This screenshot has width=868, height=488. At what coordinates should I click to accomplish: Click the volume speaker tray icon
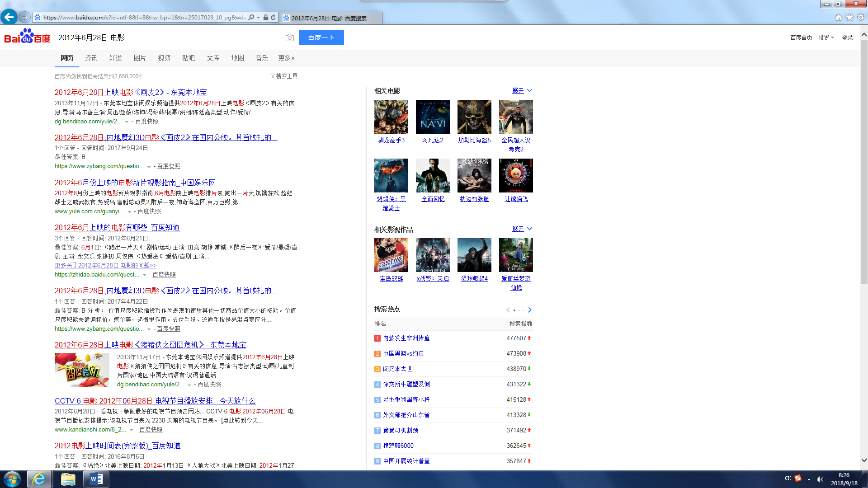pyautogui.click(x=820, y=479)
